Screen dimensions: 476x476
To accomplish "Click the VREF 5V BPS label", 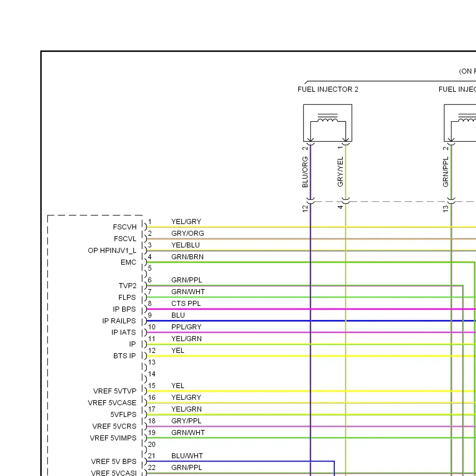I will click(x=114, y=462).
